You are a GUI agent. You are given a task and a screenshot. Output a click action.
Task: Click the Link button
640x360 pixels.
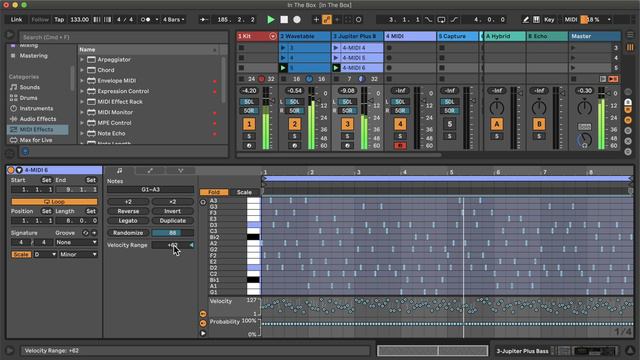point(16,19)
